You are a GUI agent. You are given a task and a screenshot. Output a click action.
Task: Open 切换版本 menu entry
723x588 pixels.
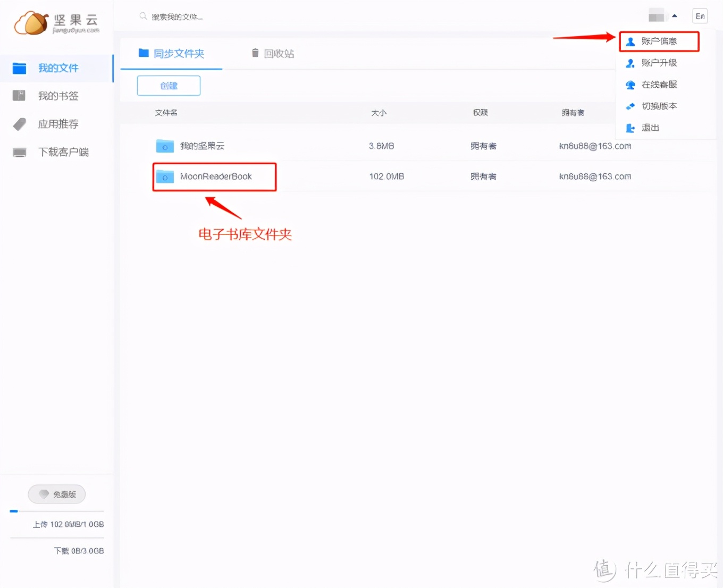[659, 106]
